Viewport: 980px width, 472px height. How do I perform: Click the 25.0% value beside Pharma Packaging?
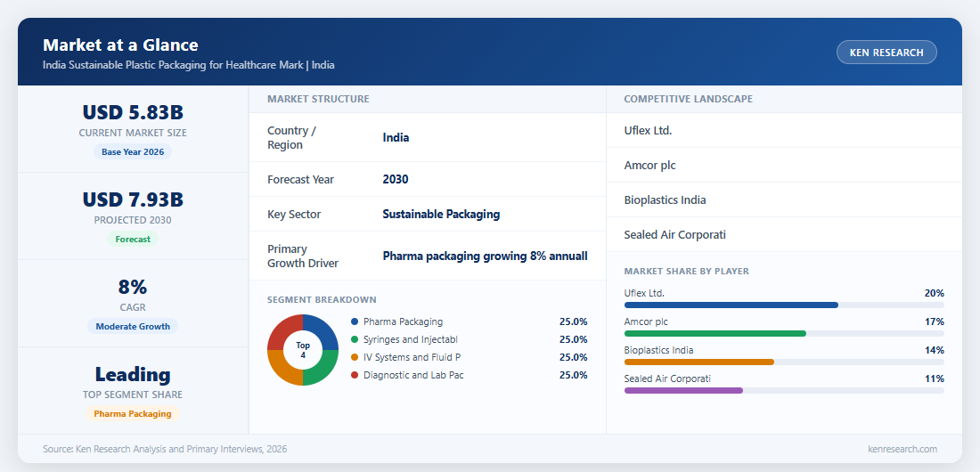click(x=573, y=322)
